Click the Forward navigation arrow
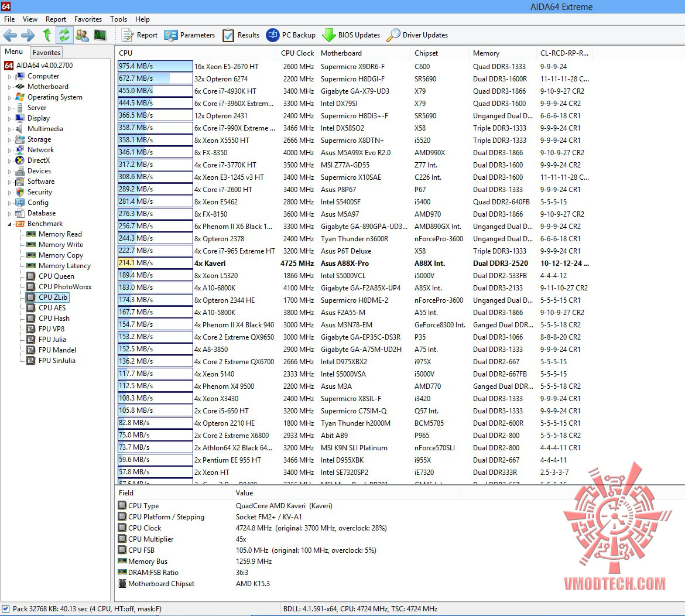Screen dimensions: 685x616 click(x=29, y=35)
